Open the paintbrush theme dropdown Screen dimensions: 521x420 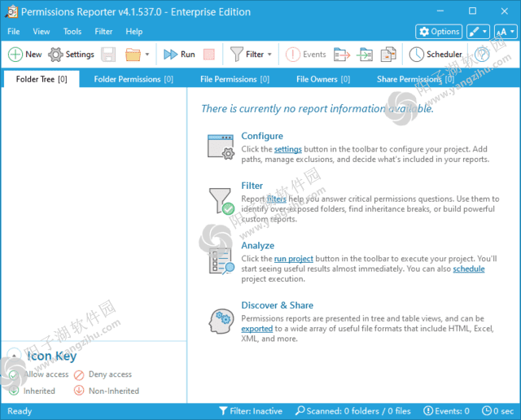click(478, 32)
